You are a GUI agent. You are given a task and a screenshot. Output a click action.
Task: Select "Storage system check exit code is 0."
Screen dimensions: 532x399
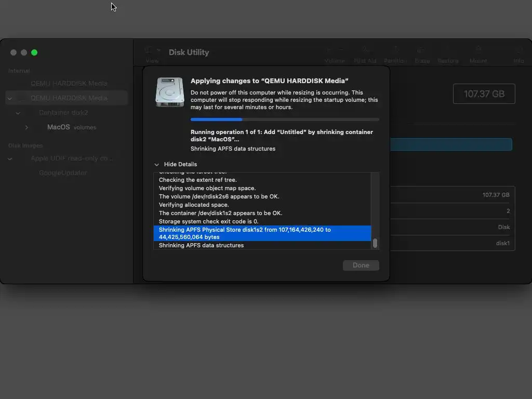click(x=209, y=221)
